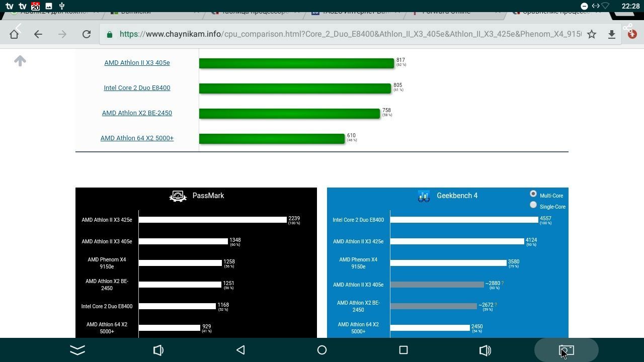Click Geekbench label AMD Athlon II X3 425e
The width and height of the screenshot is (644, 362).
358,241
